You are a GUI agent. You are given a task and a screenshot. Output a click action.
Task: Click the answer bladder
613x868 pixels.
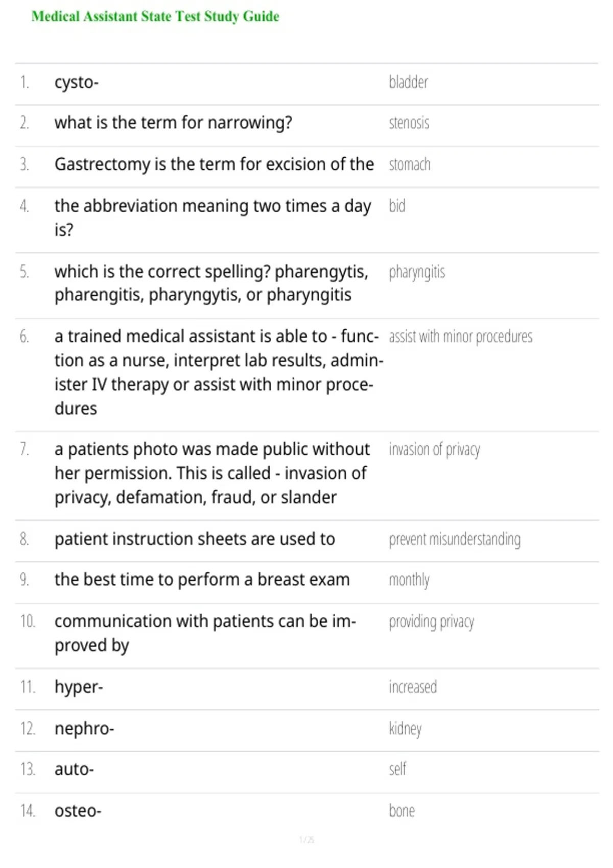408,82
